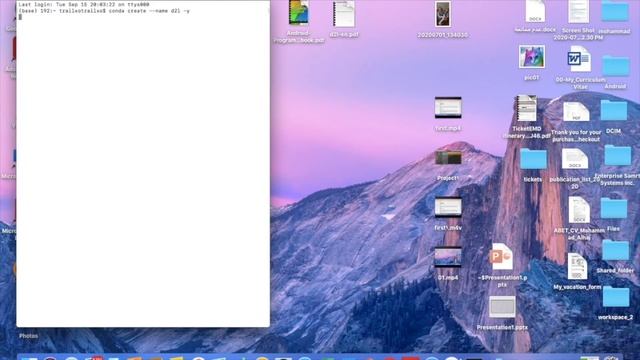The width and height of the screenshot is (640, 360).
Task: Click the 'Photos' label below the Terminal window
Action: coord(28,336)
